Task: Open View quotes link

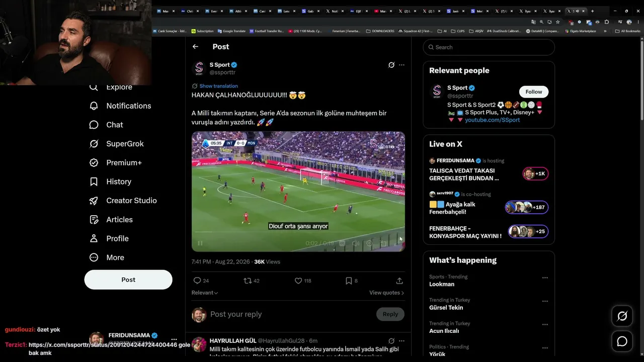Action: click(386, 293)
